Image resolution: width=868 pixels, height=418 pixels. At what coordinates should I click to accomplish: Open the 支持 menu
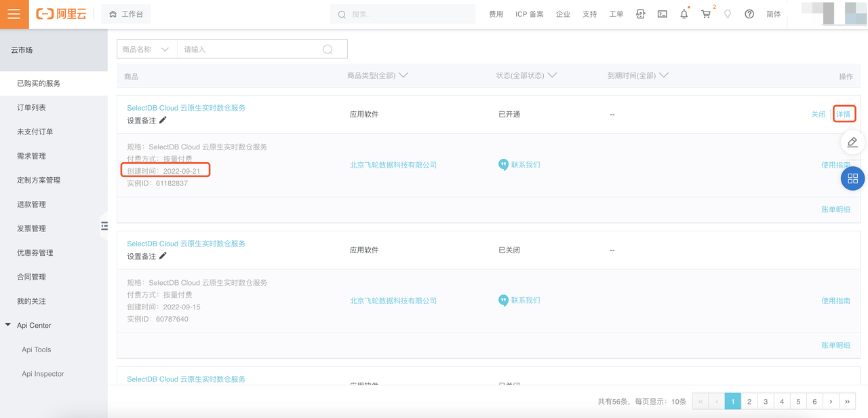coord(590,14)
